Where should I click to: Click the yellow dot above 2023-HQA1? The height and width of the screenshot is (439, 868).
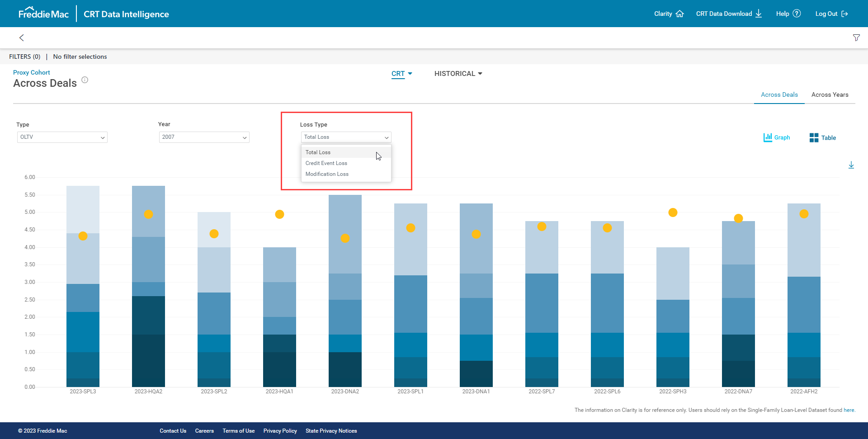tap(279, 214)
